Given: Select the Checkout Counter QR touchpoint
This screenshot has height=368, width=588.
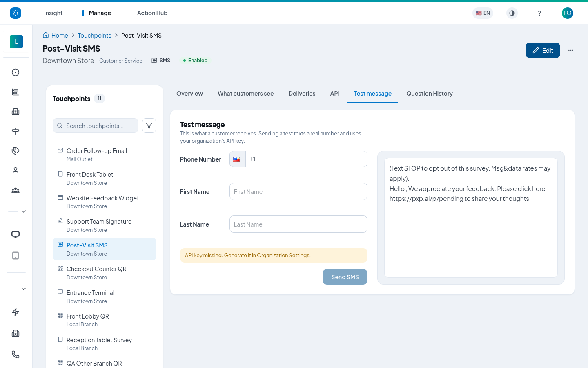Looking at the screenshot, I should point(105,273).
